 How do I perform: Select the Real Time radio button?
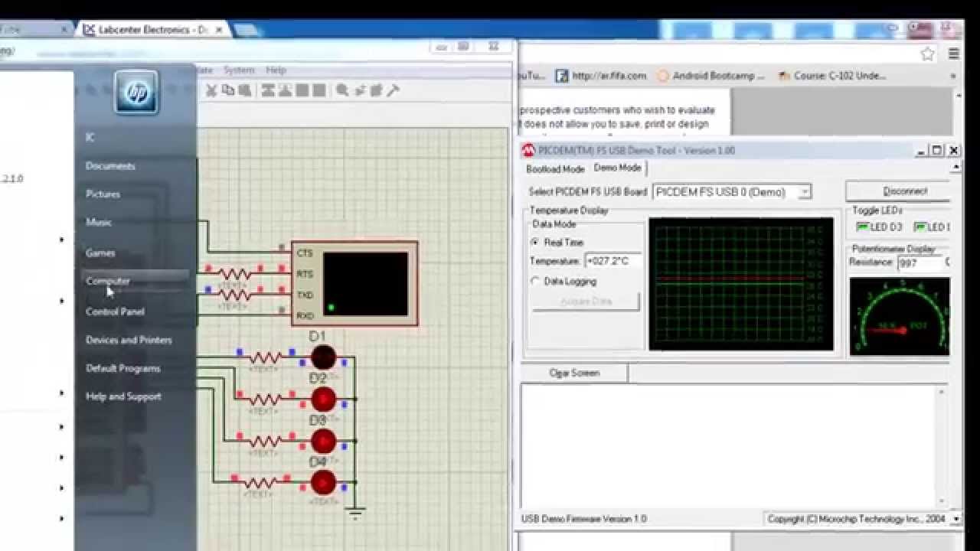pyautogui.click(x=535, y=242)
